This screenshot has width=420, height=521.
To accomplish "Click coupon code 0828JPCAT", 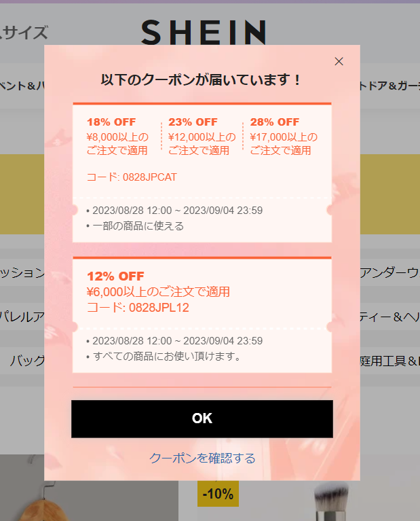I will pyautogui.click(x=132, y=177).
